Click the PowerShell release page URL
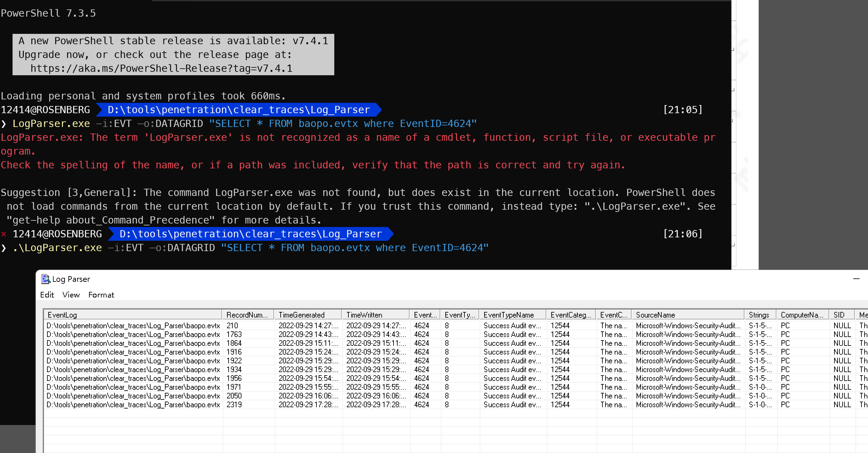The width and height of the screenshot is (868, 453). 161,68
